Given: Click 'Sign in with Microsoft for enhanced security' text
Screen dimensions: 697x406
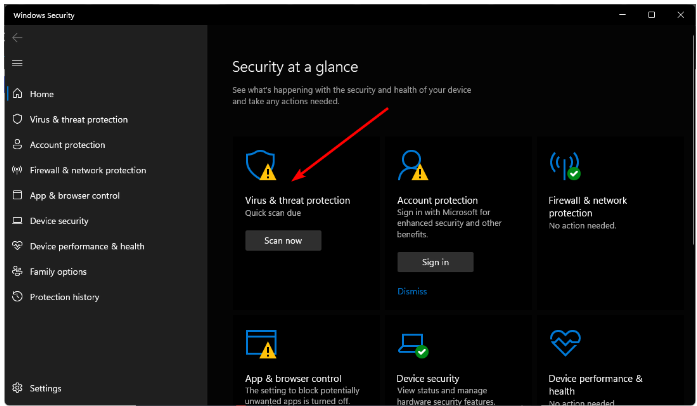Looking at the screenshot, I should pyautogui.click(x=449, y=223).
